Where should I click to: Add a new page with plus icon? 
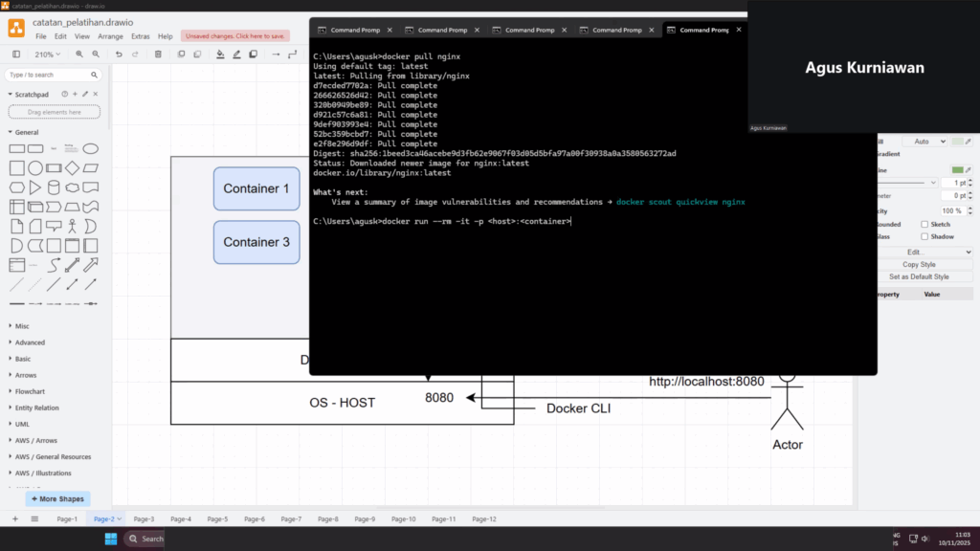(x=14, y=518)
